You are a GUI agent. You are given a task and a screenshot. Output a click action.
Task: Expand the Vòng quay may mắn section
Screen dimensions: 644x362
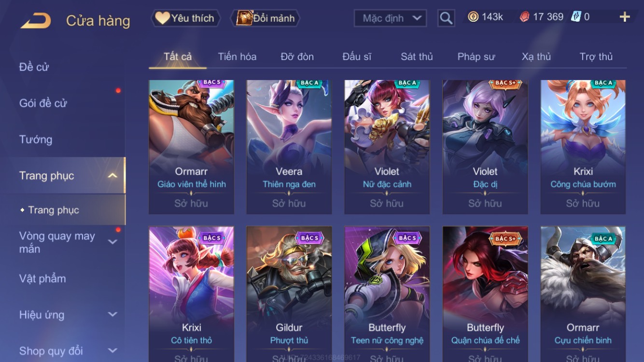tap(112, 242)
